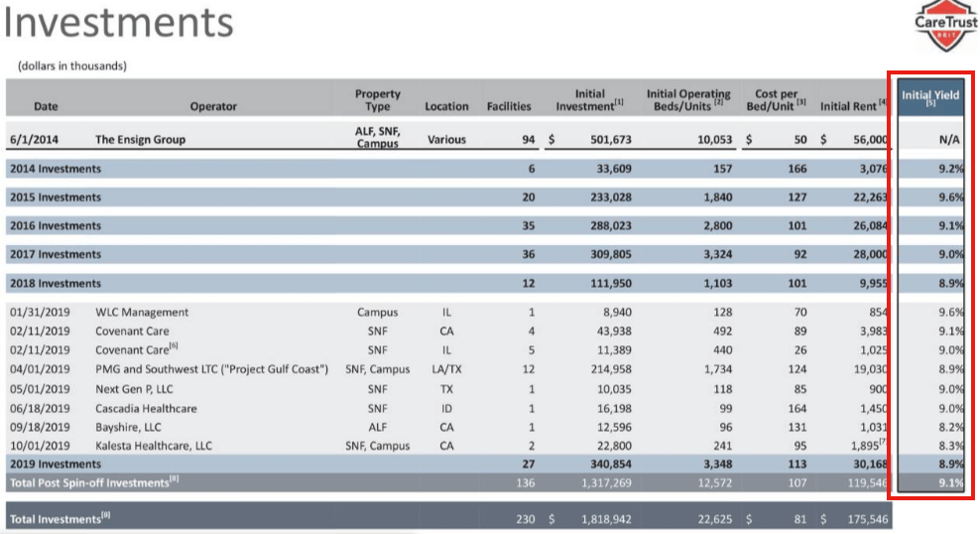This screenshot has width=980, height=534.
Task: Click the Property Type header
Action: (x=378, y=100)
